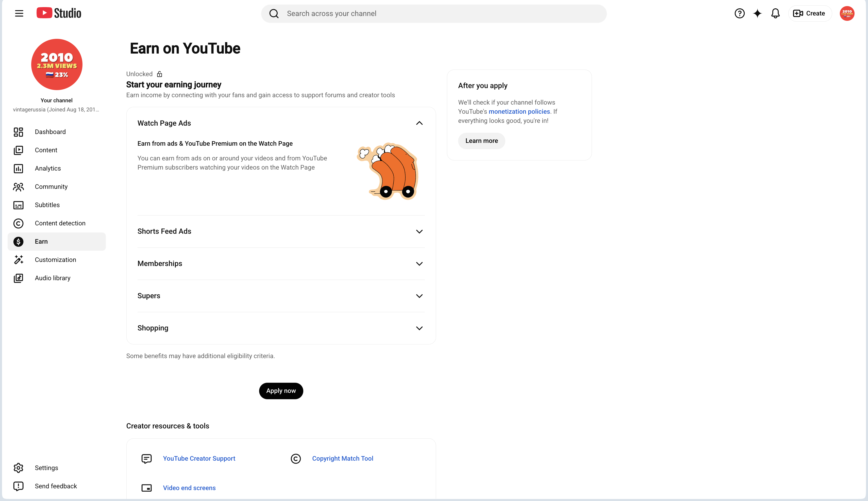Open Subtitles in the sidebar

pyautogui.click(x=57, y=205)
